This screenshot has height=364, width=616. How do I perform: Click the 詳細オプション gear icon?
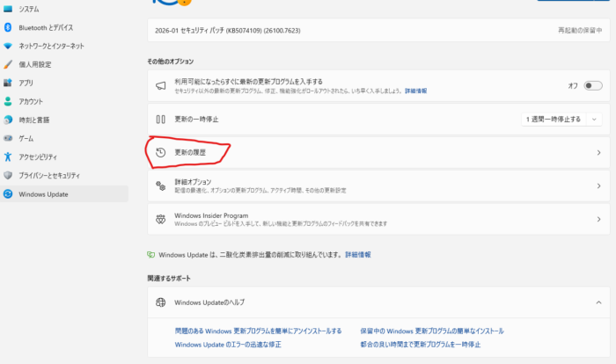[x=160, y=186]
